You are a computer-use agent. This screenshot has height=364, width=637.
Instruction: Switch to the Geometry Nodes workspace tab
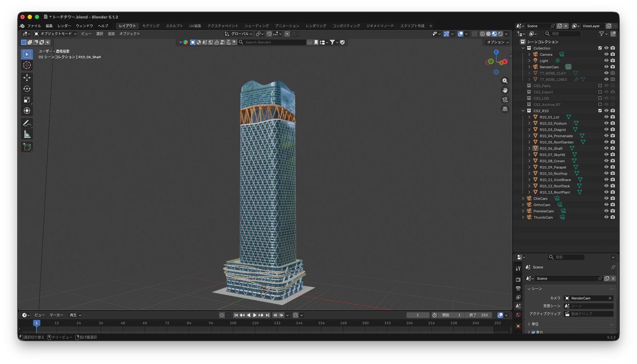(x=380, y=25)
